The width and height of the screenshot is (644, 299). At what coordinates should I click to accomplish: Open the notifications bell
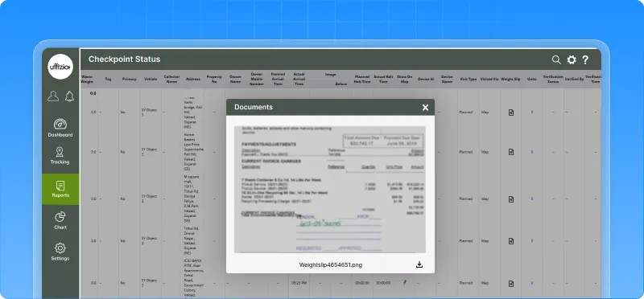pyautogui.click(x=69, y=96)
